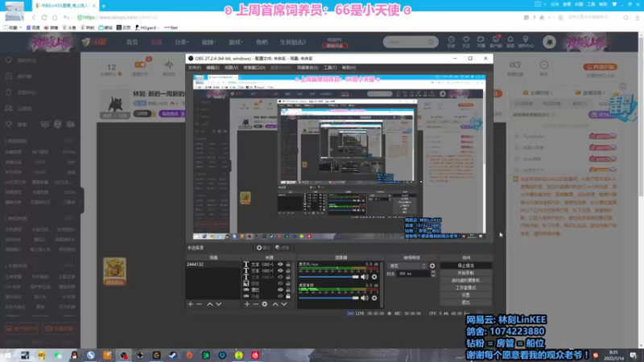This screenshot has height=362, width=644.
Task: Expand Douyu 视频 video dropdown
Action: (208, 43)
